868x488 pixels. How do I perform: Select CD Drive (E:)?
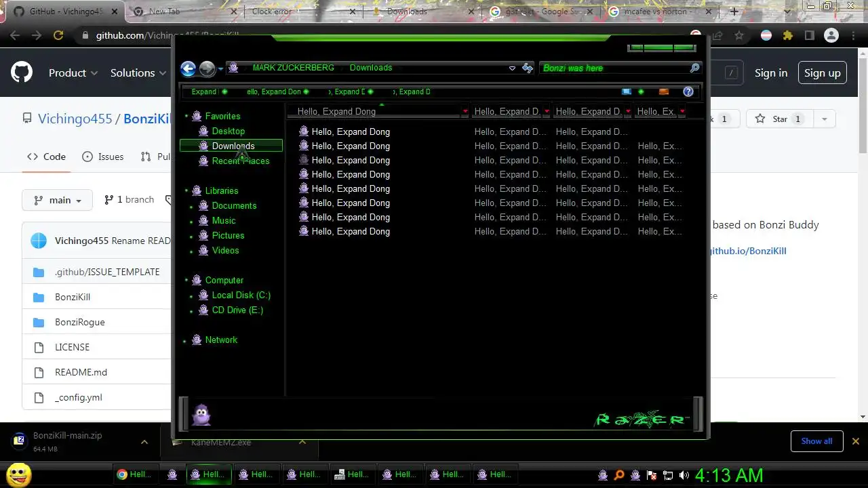coord(237,310)
